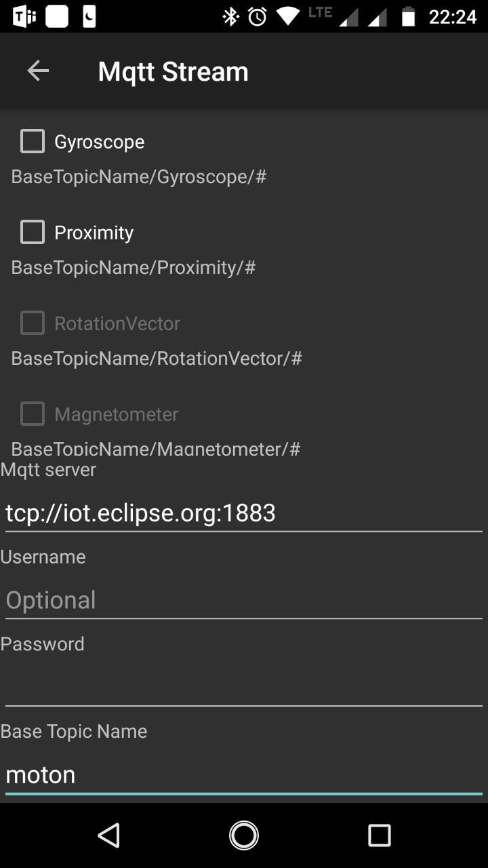Tap the Android home circle button
Image resolution: width=488 pixels, height=868 pixels.
click(x=244, y=835)
